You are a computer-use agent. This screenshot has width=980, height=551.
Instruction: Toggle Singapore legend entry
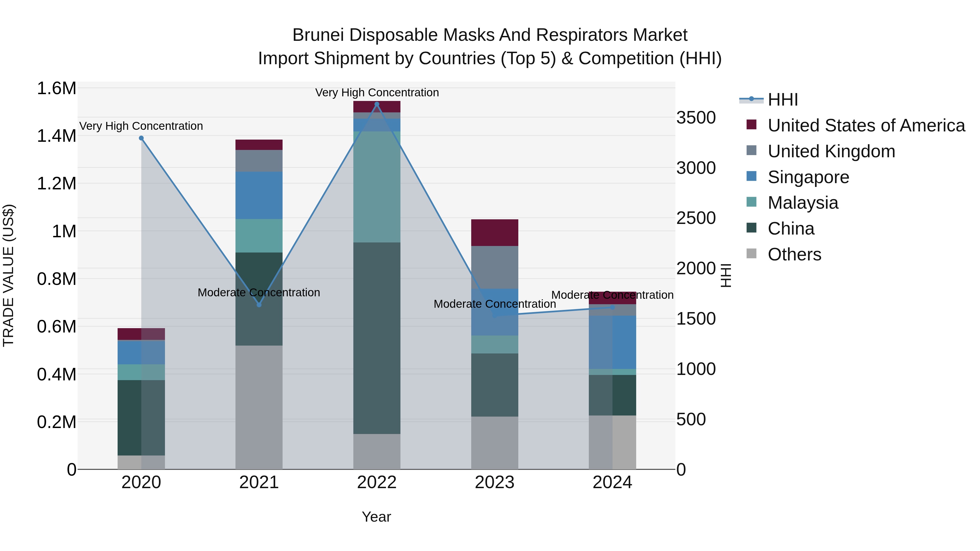(x=798, y=177)
